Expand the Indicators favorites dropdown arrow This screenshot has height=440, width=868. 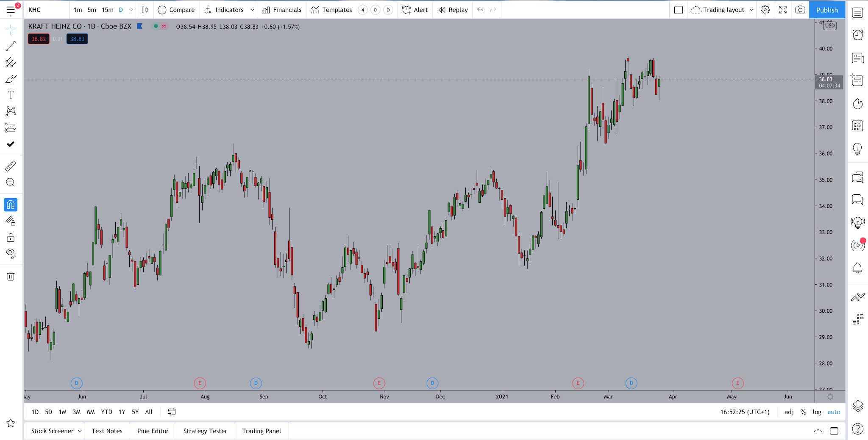pos(252,10)
